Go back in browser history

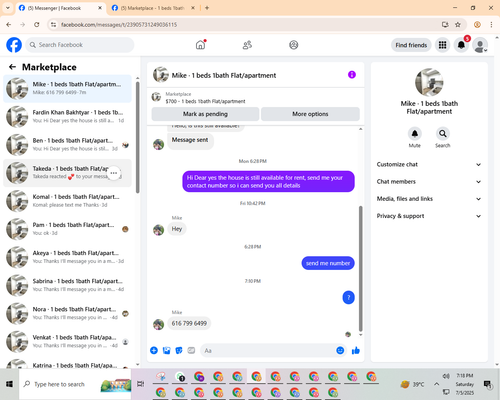(9, 24)
